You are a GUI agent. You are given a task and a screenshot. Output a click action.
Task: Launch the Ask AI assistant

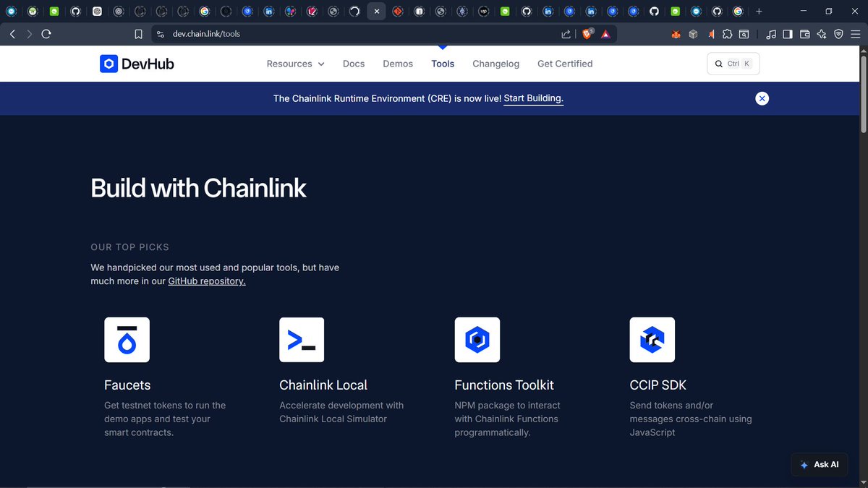pyautogui.click(x=820, y=465)
